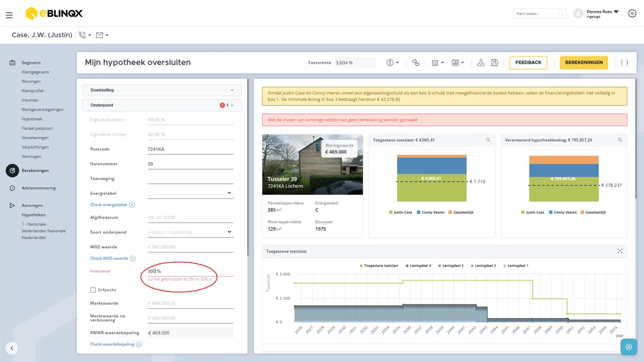The image size is (644, 362).
Task: Click the yellow BEREKENINGEN button
Action: click(584, 63)
